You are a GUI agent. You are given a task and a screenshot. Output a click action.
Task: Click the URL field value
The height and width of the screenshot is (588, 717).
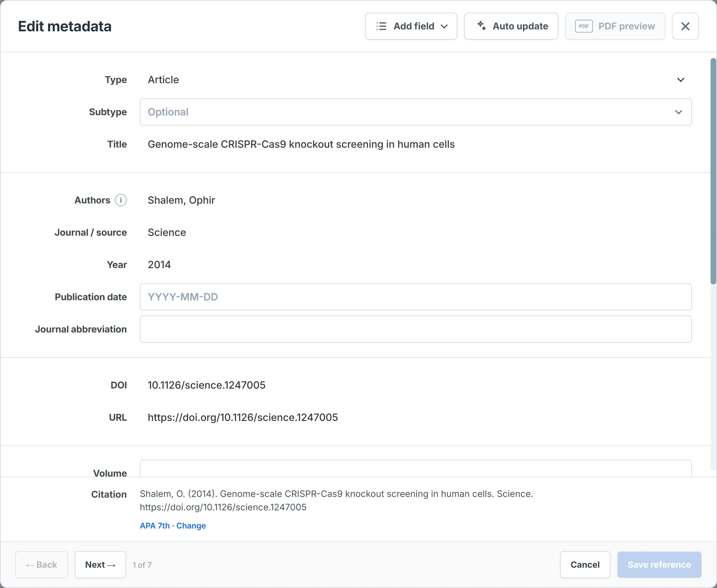[243, 417]
